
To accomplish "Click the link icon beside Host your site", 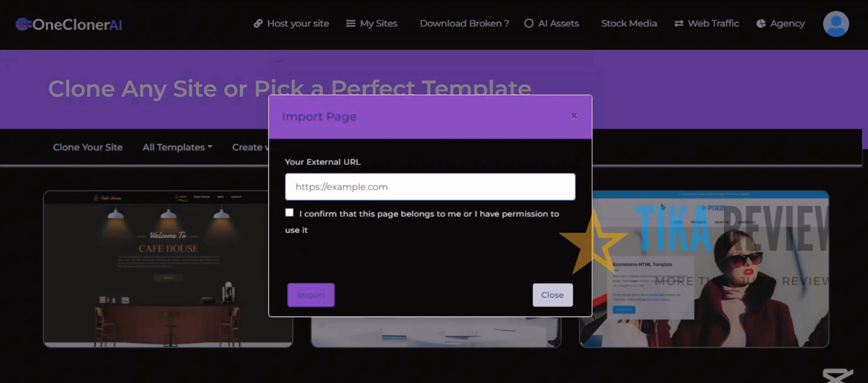I will tap(258, 24).
